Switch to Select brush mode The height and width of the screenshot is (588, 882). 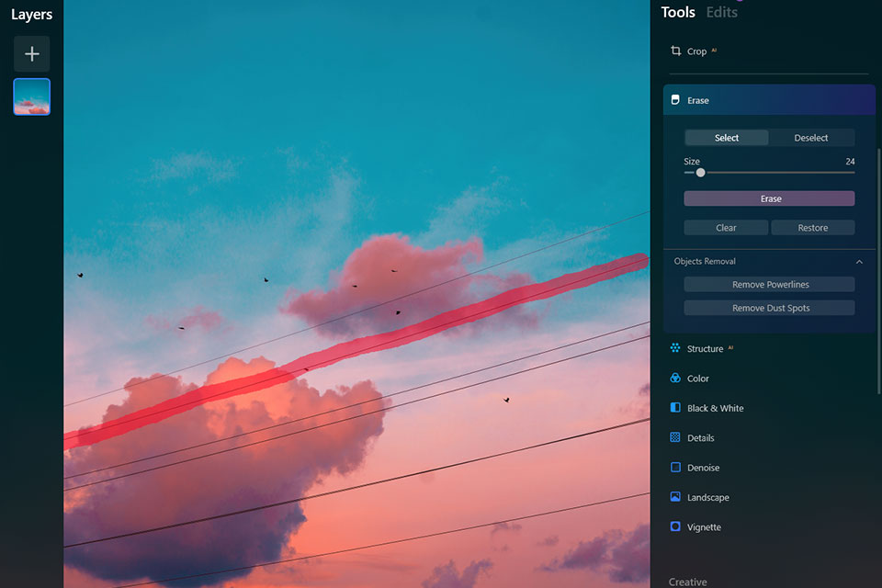click(x=726, y=138)
